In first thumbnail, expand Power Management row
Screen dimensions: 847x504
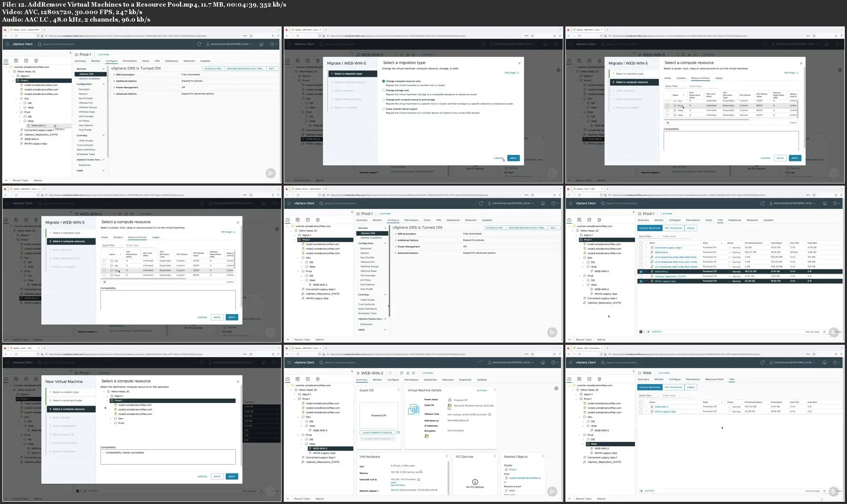pos(114,87)
